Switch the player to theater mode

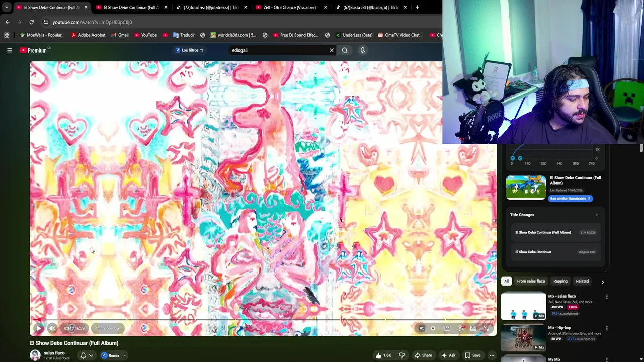pos(473,328)
